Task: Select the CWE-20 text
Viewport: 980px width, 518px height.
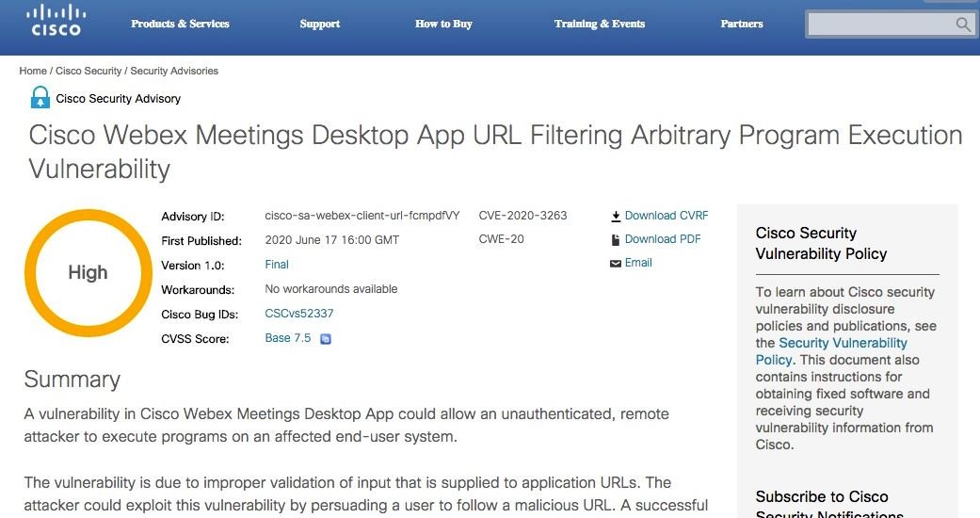Action: pyautogui.click(x=501, y=239)
